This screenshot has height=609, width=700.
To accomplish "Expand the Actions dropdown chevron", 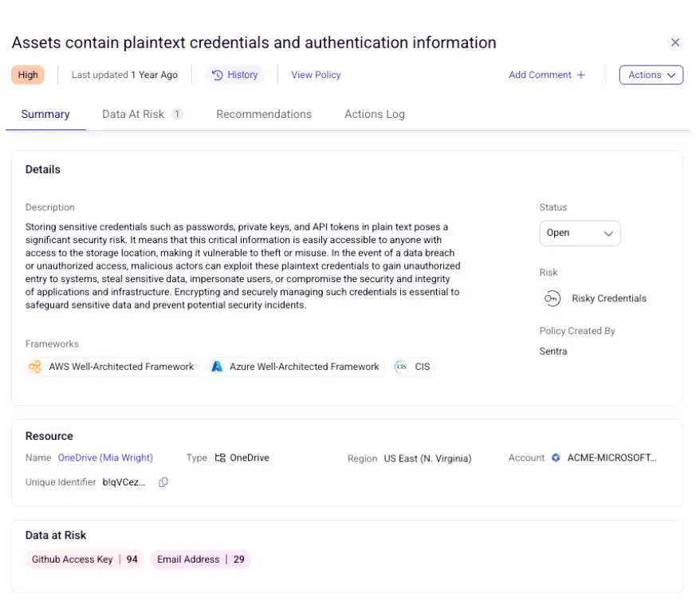I will (669, 74).
